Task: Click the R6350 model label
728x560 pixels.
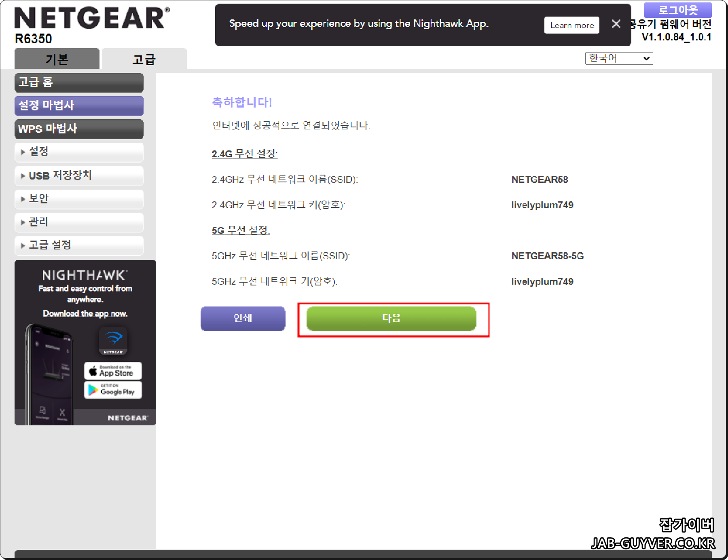Action: pyautogui.click(x=33, y=39)
